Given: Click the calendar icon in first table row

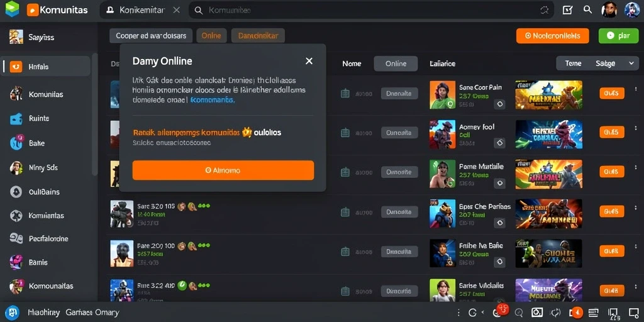Looking at the screenshot, I should click(345, 93).
